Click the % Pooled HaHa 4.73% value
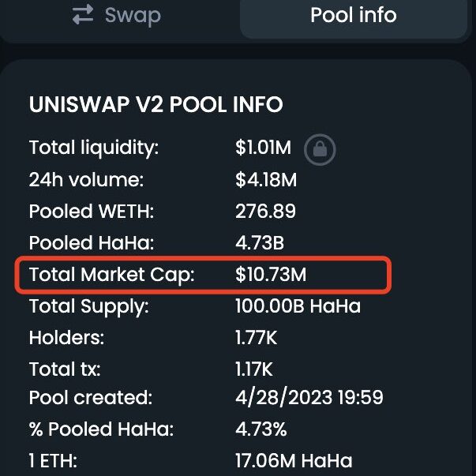The height and width of the screenshot is (476, 476). [261, 429]
